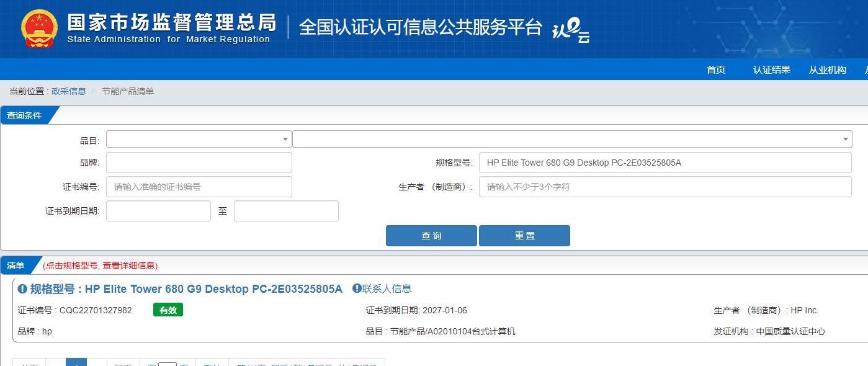Image resolution: width=868 pixels, height=366 pixels.
Task: Click the national emblem logo
Action: pos(39,29)
